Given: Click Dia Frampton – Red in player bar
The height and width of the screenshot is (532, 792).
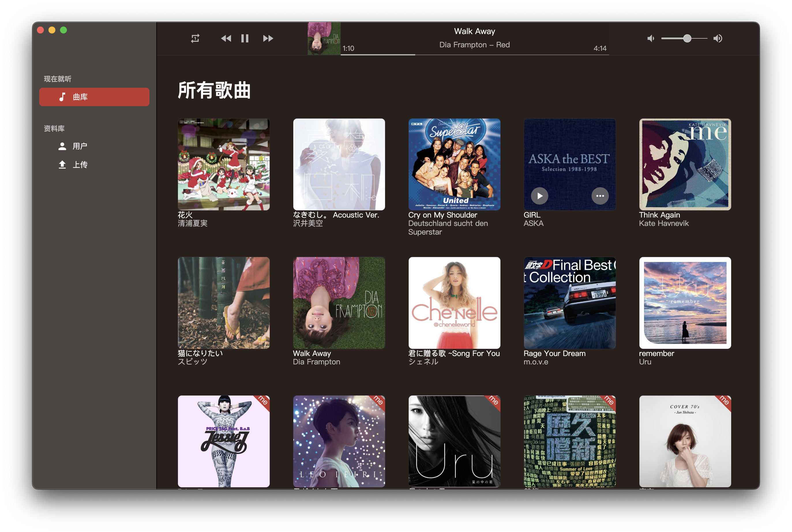Looking at the screenshot, I should (x=474, y=45).
